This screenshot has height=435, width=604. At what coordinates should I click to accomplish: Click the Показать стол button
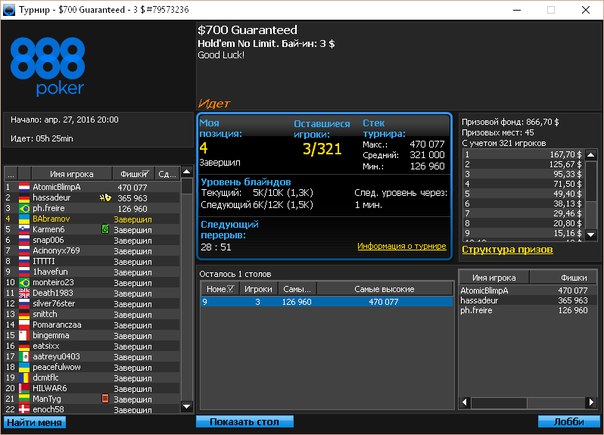(245, 422)
